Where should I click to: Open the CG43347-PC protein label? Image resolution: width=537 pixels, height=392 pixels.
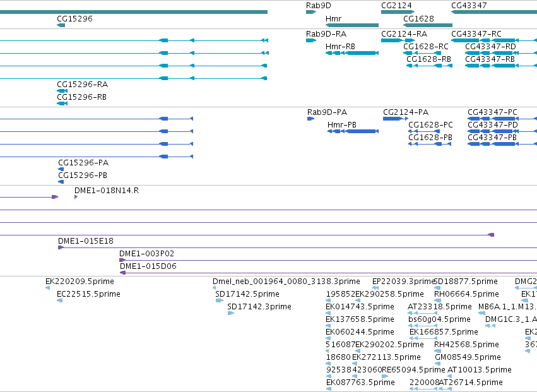[492, 112]
